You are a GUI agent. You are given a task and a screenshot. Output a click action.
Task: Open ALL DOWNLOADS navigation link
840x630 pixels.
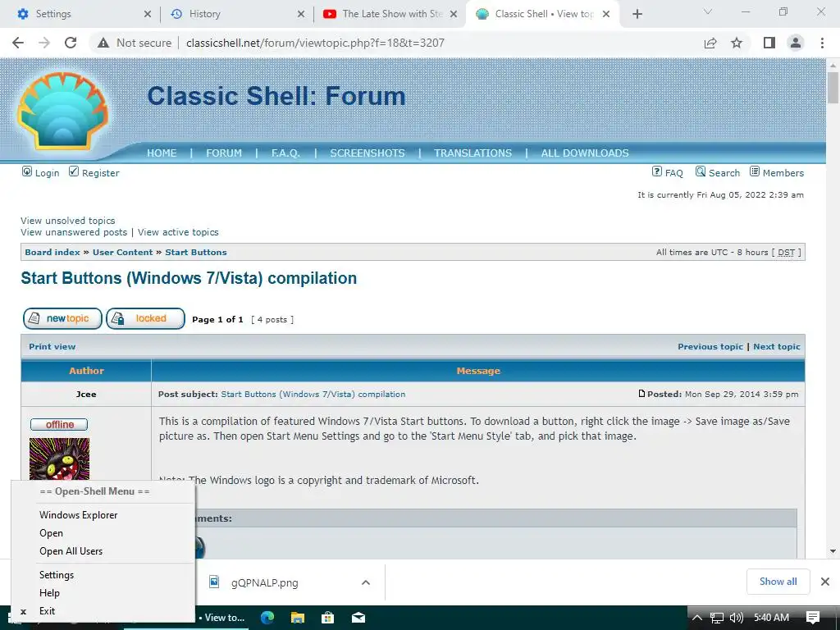(x=585, y=153)
